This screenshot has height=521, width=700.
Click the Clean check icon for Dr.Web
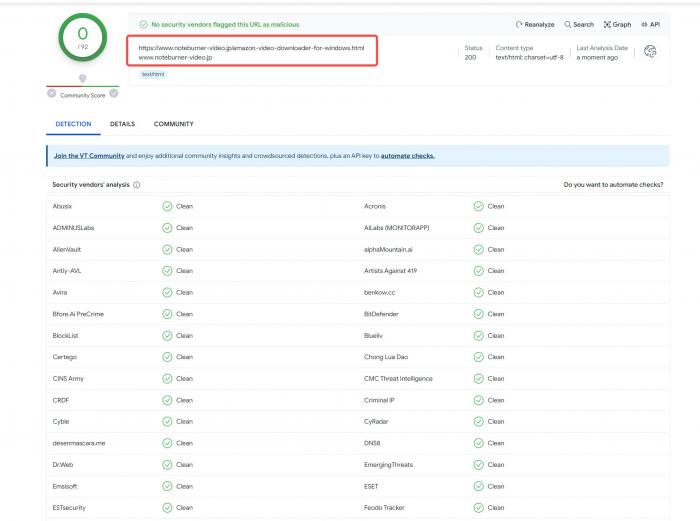click(x=167, y=465)
